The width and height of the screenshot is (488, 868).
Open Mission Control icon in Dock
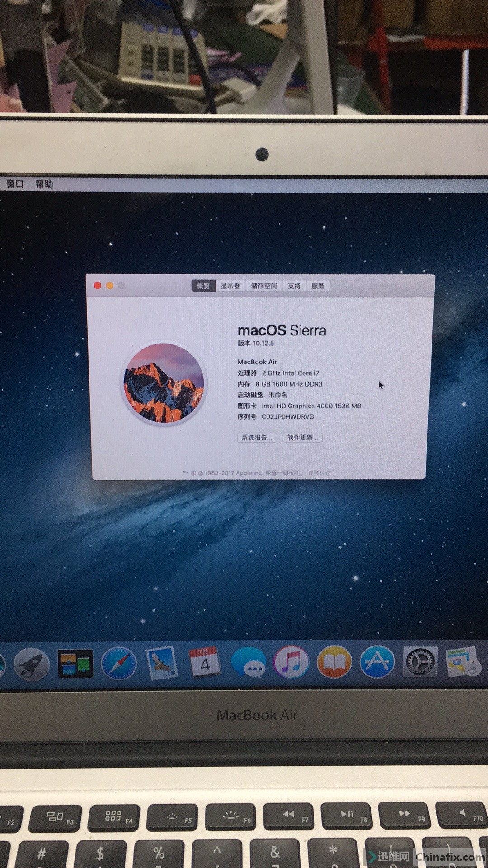(75, 663)
